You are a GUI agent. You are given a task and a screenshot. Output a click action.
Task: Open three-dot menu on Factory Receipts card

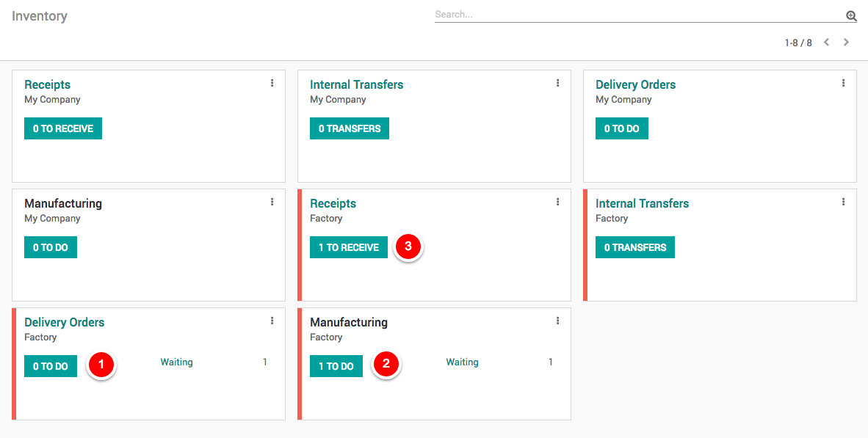pos(557,202)
